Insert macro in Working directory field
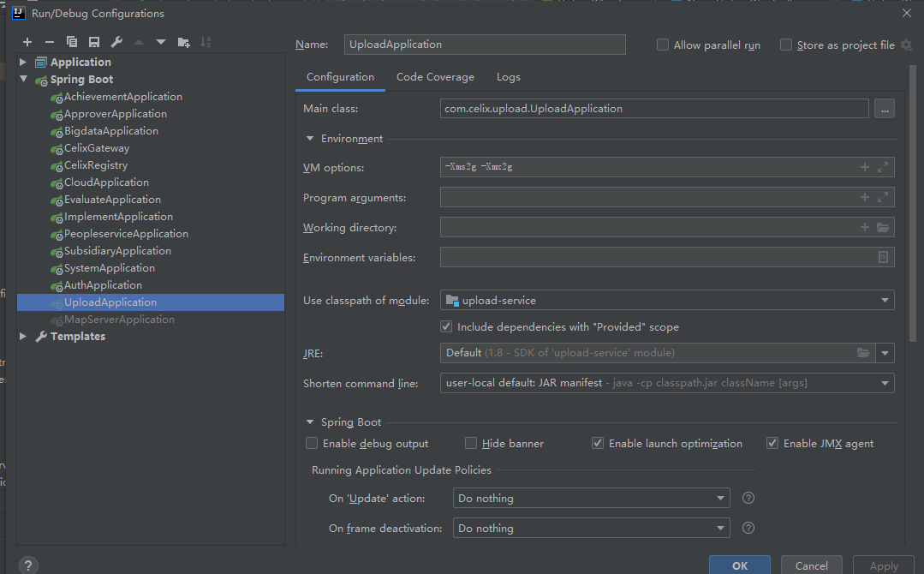Screen dimensions: 924x574 (x=864, y=227)
